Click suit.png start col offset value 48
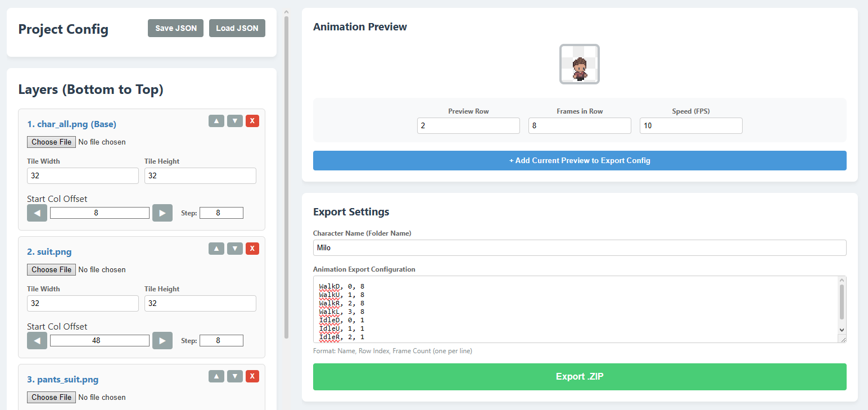Viewport: 868px width, 410px height. [100, 341]
